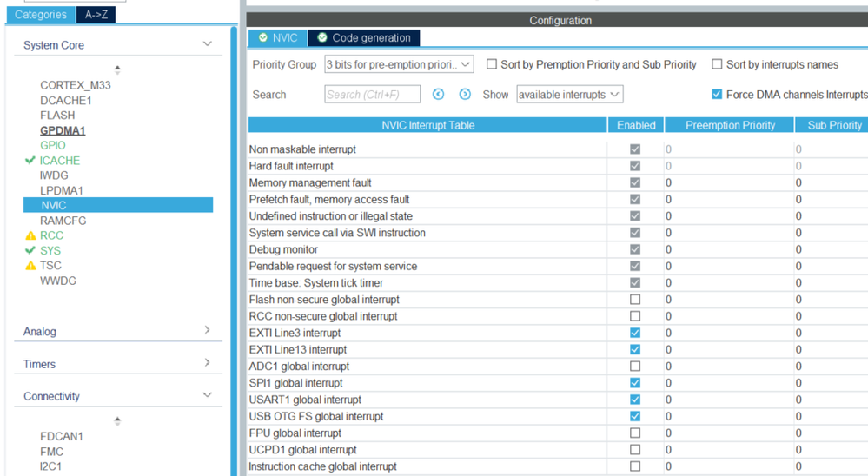Go to previous search result arrow
868x476 pixels.
point(438,94)
